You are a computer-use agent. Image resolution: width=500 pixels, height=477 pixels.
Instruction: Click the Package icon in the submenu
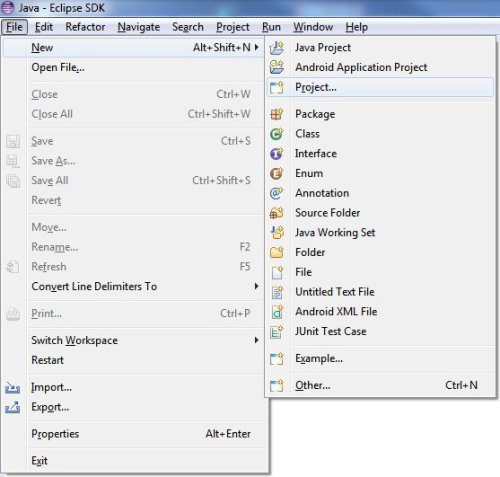[277, 114]
